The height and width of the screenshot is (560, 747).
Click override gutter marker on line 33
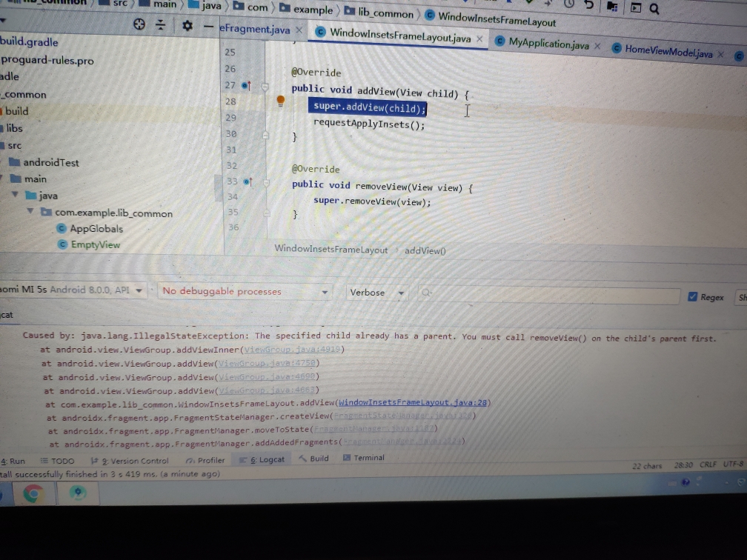point(248,182)
